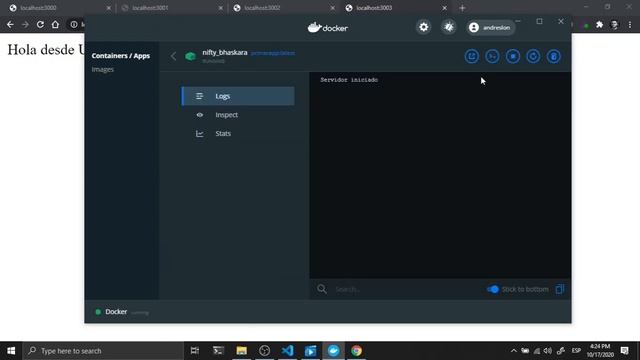Open the taskbar clock and date
640x360 pixels.
coord(600,351)
